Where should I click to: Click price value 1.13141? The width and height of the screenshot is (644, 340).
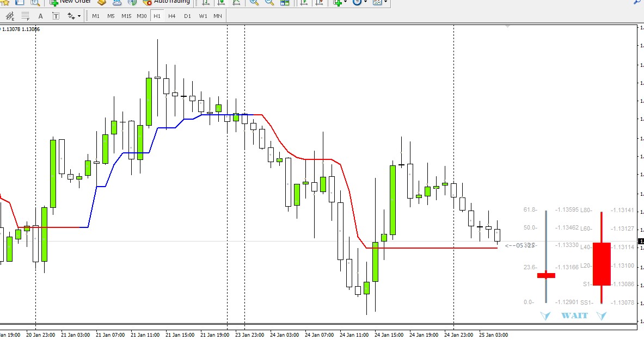pyautogui.click(x=622, y=210)
